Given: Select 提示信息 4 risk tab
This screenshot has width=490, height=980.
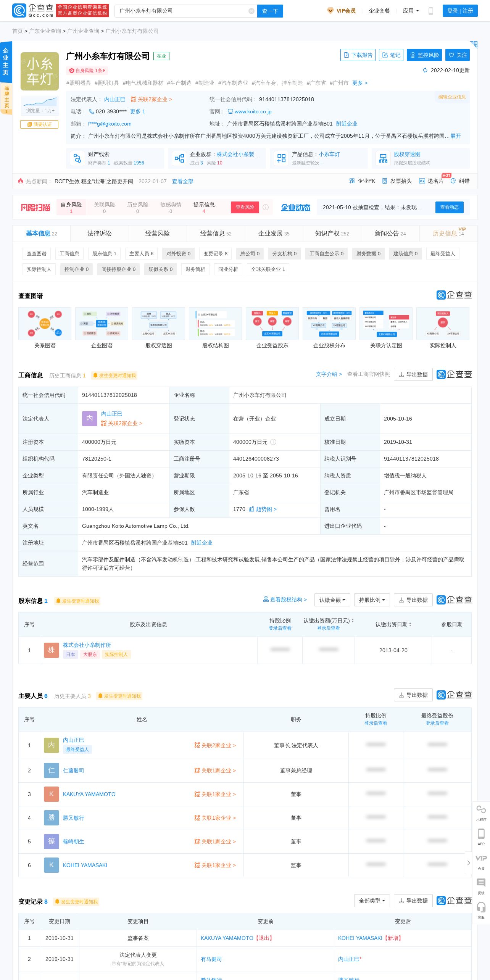Looking at the screenshot, I should point(204,207).
